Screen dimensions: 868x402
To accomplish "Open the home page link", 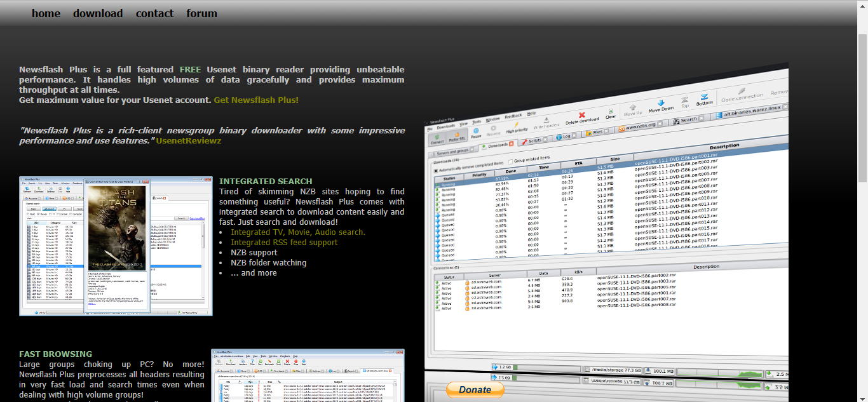I will pos(46,13).
